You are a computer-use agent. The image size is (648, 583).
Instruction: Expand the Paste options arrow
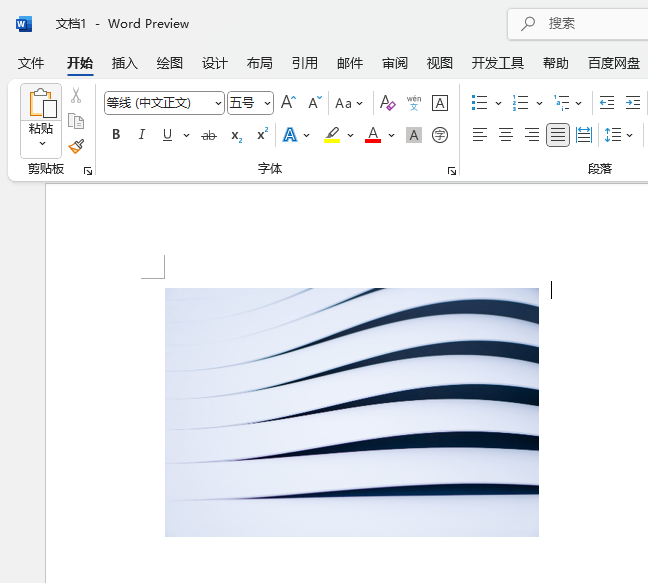click(x=42, y=144)
